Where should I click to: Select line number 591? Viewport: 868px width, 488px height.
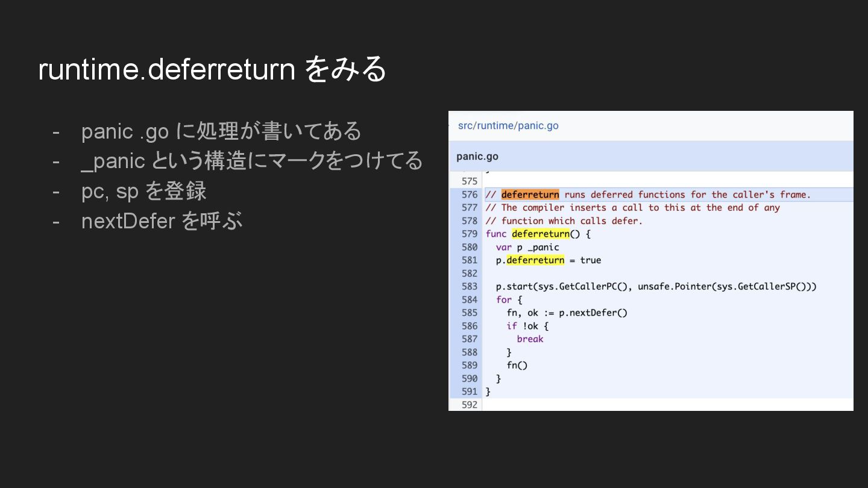pos(470,392)
